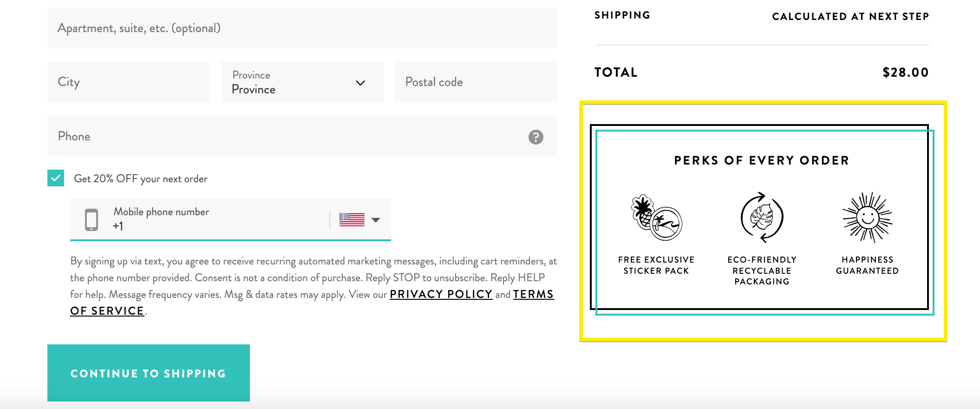Focus the Apartment, suite field
Image resolution: width=980 pixels, height=409 pixels.
click(302, 28)
